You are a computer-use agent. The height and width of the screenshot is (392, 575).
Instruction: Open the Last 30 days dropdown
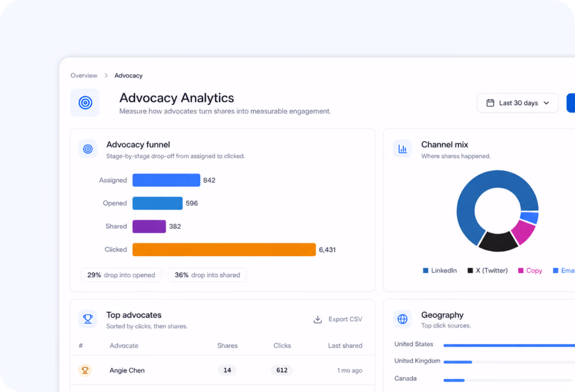click(x=518, y=103)
